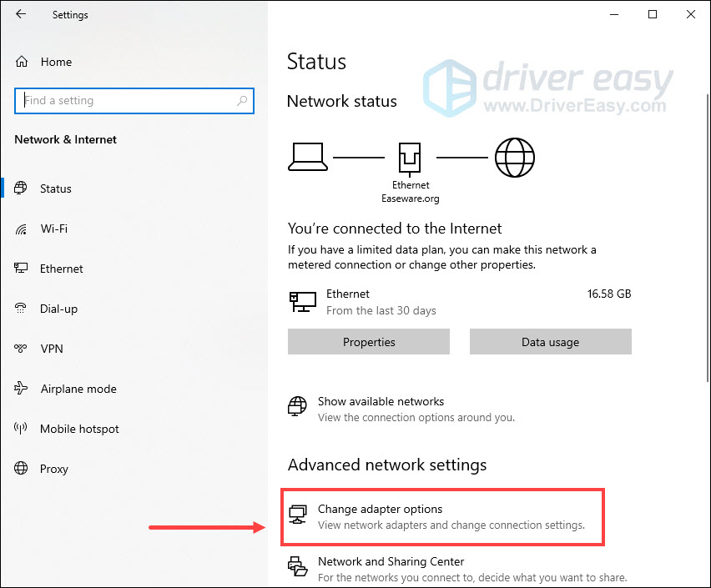Click the back arrow in Settings
Image resolution: width=711 pixels, height=588 pixels.
(x=21, y=15)
